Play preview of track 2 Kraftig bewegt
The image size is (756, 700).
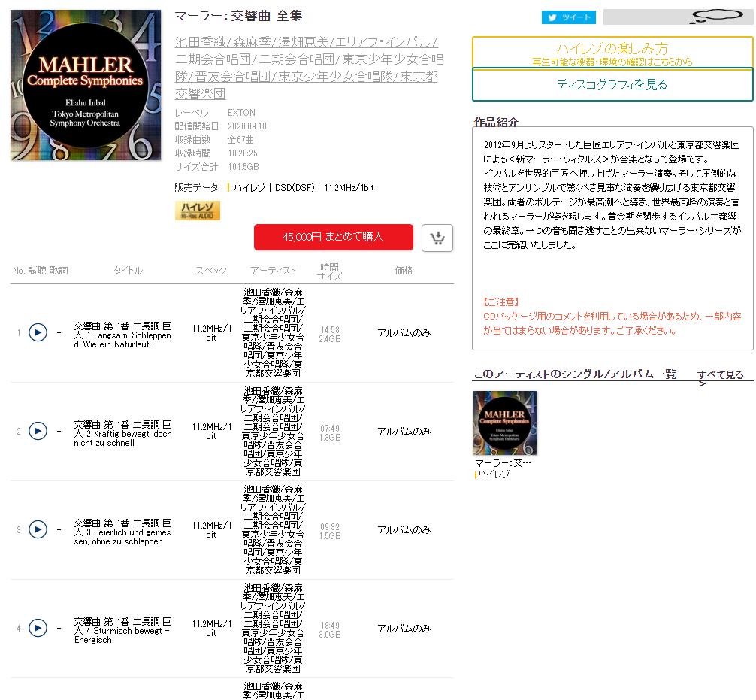(x=38, y=431)
